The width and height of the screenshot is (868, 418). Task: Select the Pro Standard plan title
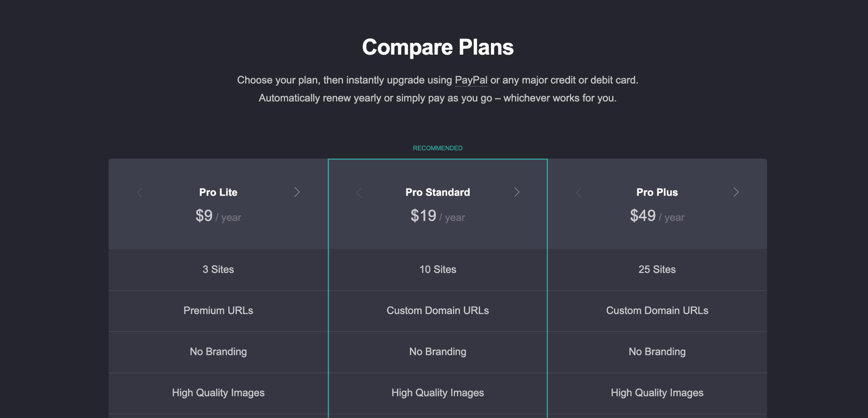click(438, 193)
